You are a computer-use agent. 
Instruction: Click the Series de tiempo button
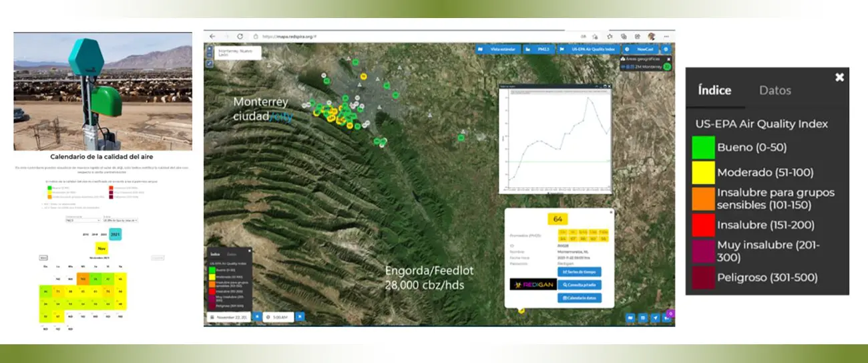580,272
